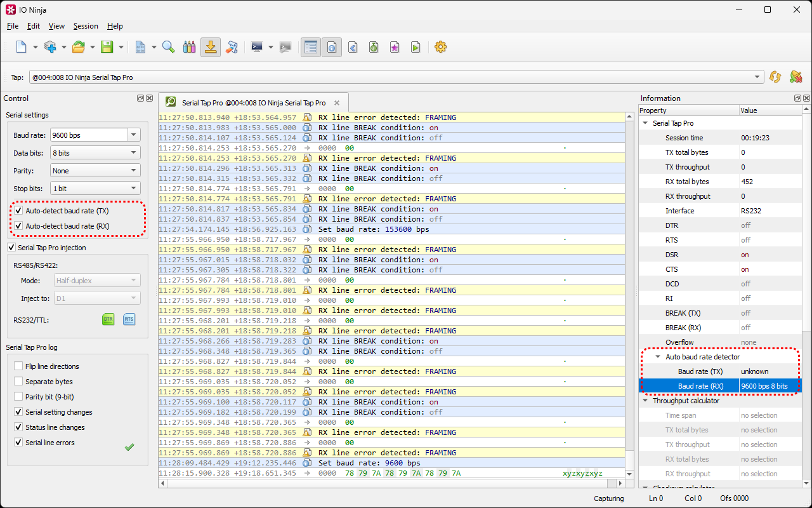Viewport: 812px width, 508px height.
Task: Toggle the scroll-to-bottom download arrow icon
Action: 211,47
